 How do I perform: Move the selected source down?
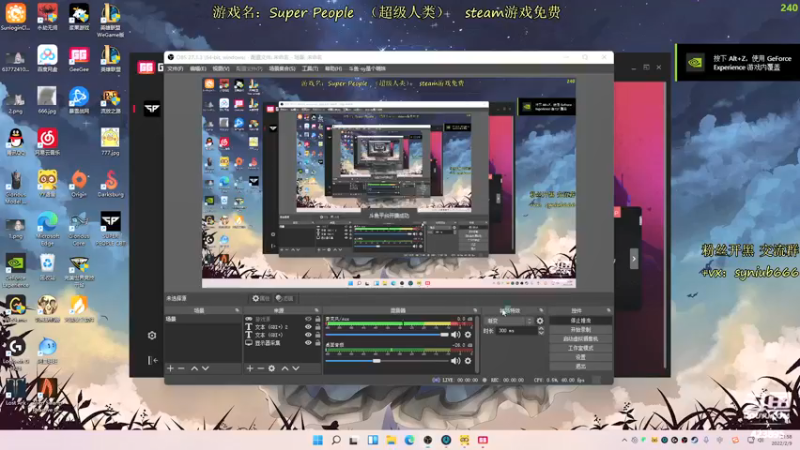[296, 368]
